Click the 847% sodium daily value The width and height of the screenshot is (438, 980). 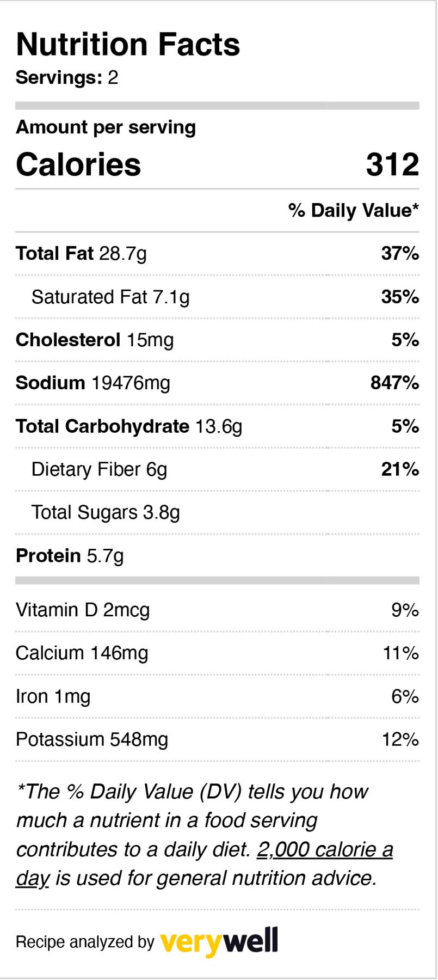(394, 383)
